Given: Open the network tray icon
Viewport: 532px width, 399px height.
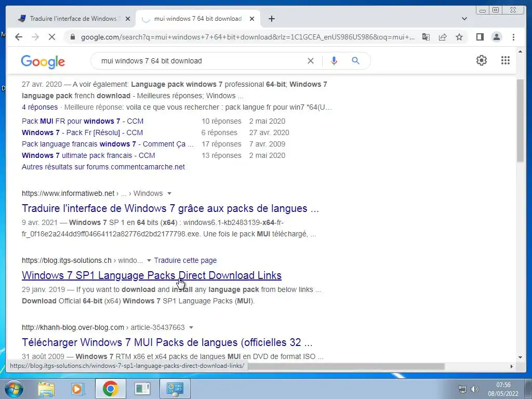Looking at the screenshot, I should (x=462, y=389).
